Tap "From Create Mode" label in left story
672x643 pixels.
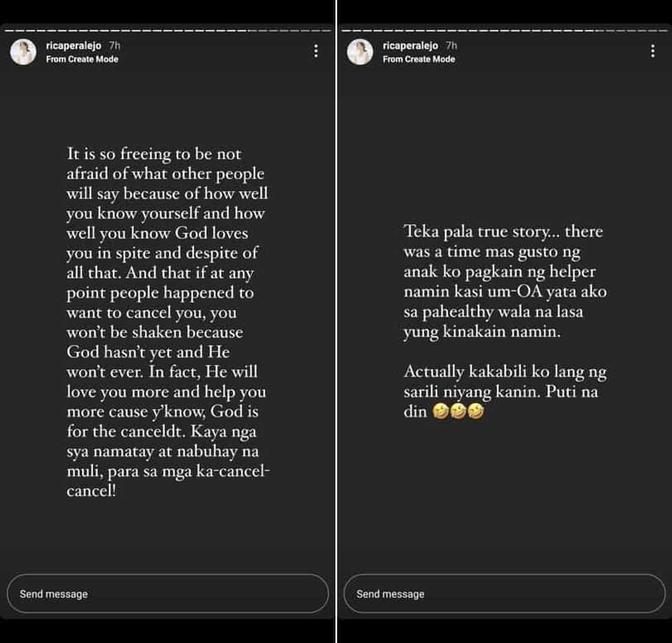[82, 59]
